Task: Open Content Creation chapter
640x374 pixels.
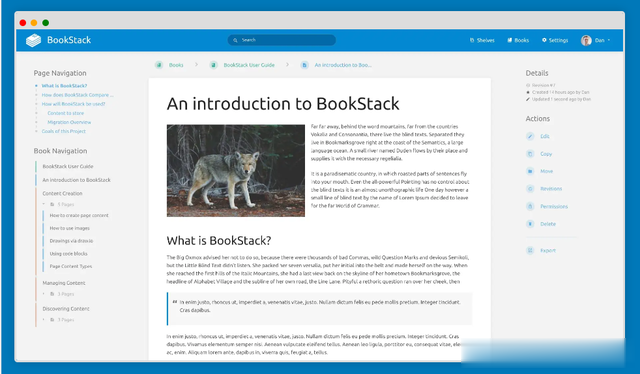Action: 62,193
